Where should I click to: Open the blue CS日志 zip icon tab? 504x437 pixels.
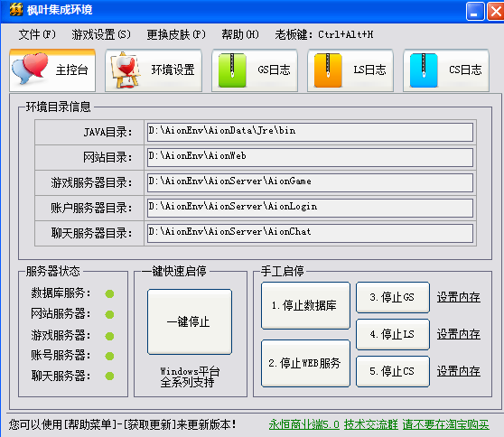[446, 70]
